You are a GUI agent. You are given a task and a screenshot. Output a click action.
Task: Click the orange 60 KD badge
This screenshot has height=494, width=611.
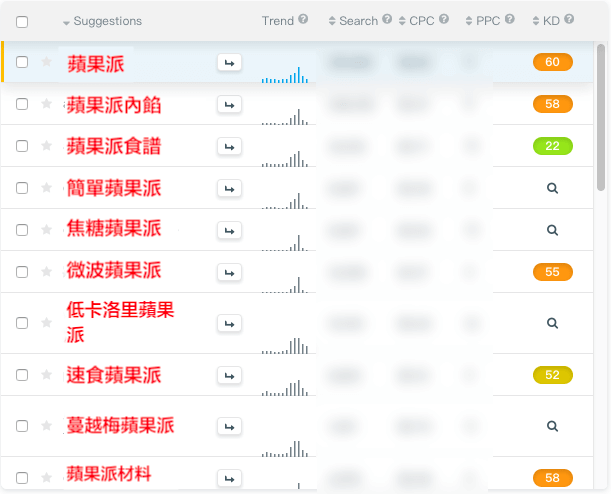click(552, 62)
